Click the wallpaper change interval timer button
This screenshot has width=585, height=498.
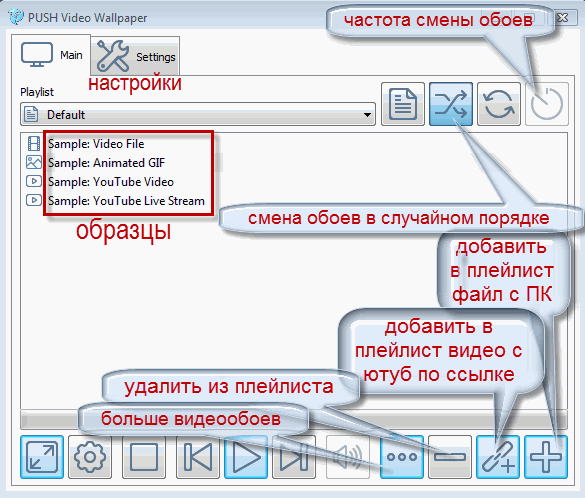click(x=547, y=104)
